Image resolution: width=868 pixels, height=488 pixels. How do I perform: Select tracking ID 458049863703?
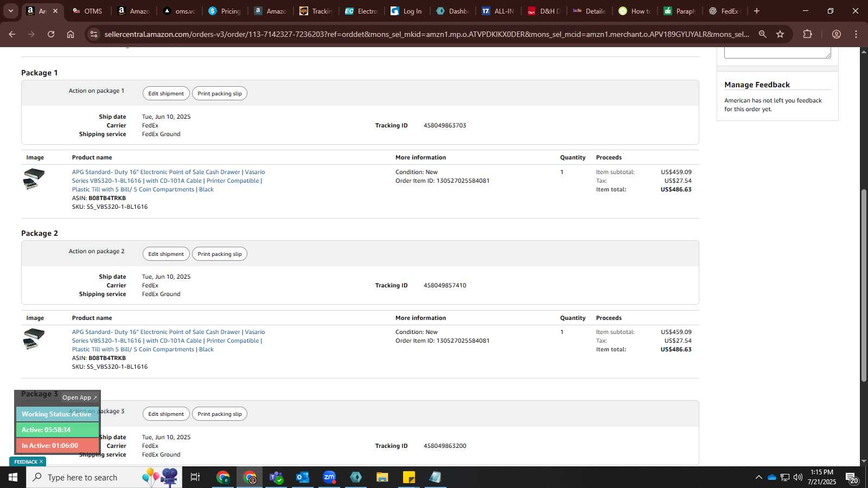[445, 125]
